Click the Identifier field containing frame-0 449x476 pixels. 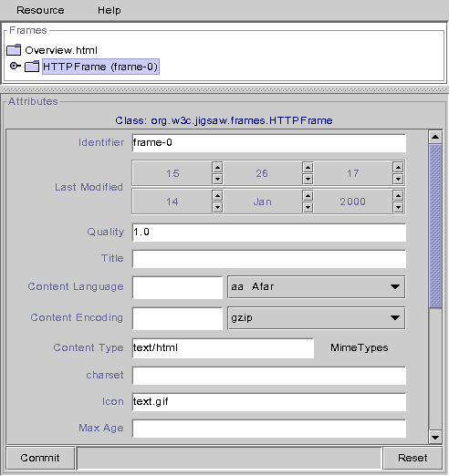269,142
